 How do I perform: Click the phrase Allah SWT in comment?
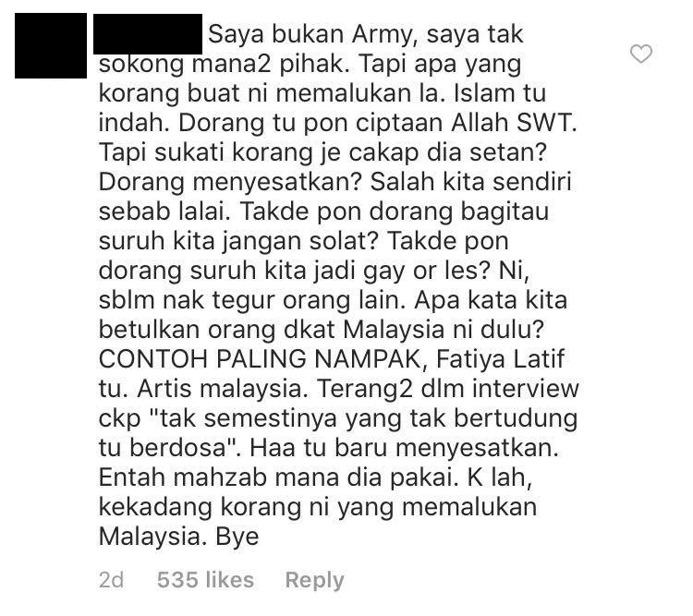514,123
